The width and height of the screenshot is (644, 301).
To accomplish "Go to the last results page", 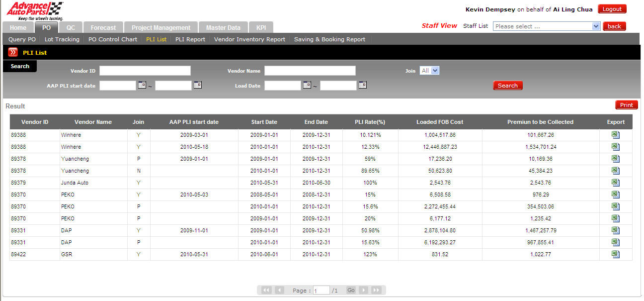I will click(376, 290).
